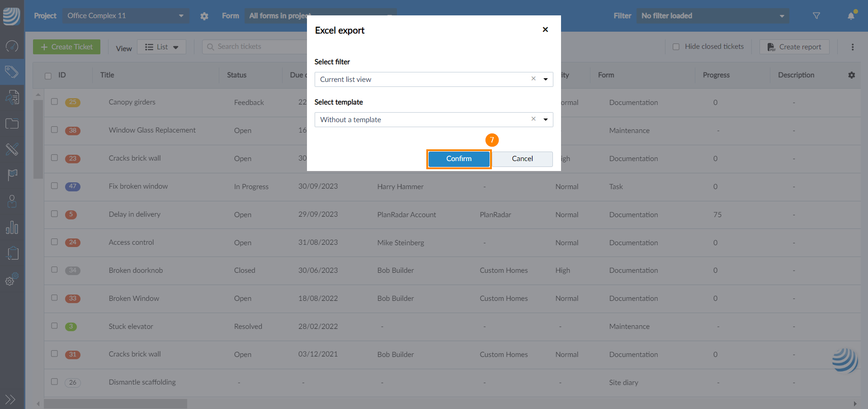Expand the Select filter dropdown

point(545,80)
